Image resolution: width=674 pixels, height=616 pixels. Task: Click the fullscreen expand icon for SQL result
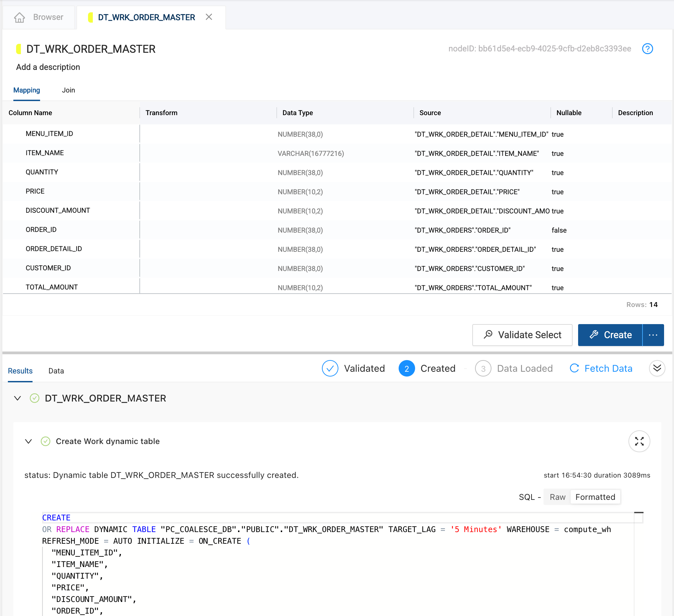[x=639, y=441]
